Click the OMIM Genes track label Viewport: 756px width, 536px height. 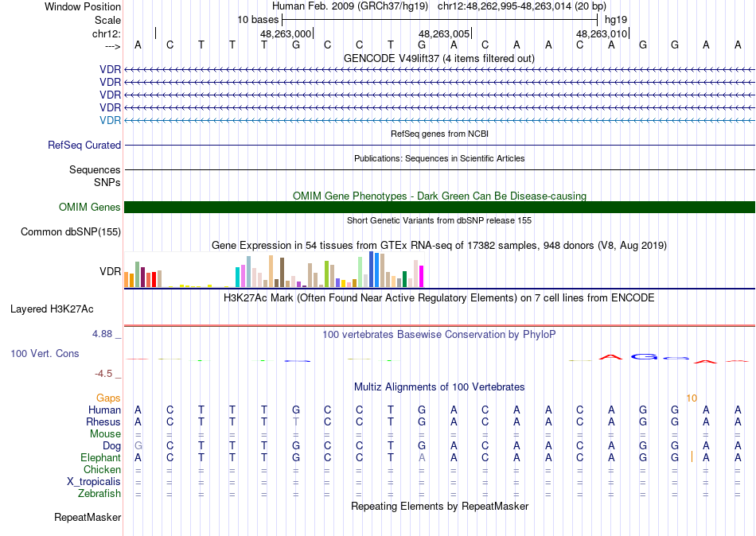[x=90, y=207]
